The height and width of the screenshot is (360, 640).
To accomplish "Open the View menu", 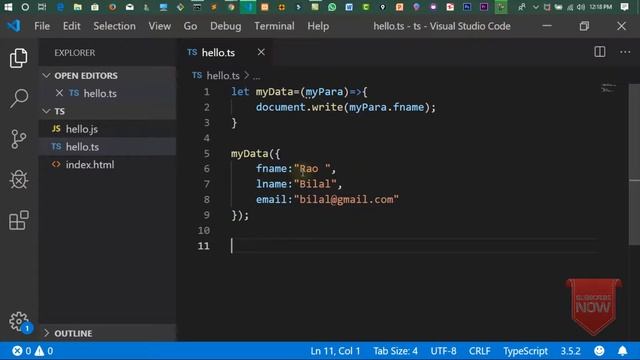I will (x=160, y=26).
